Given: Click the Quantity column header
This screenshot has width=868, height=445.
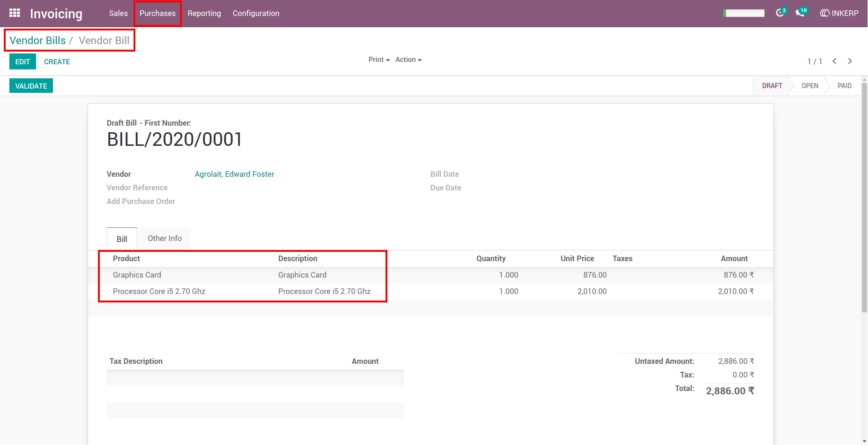Looking at the screenshot, I should 491,258.
